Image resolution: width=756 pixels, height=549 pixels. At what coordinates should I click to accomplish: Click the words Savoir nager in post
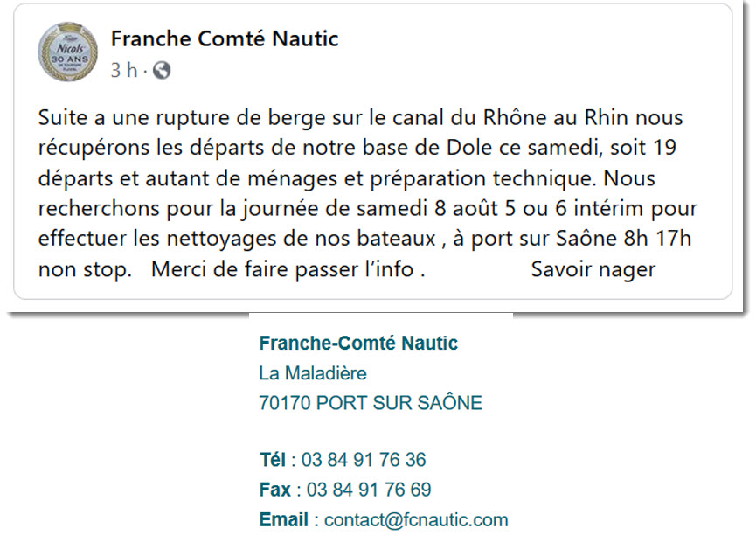593,269
